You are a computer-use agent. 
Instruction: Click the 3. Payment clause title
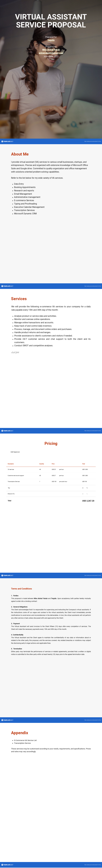click(x=16, y=624)
